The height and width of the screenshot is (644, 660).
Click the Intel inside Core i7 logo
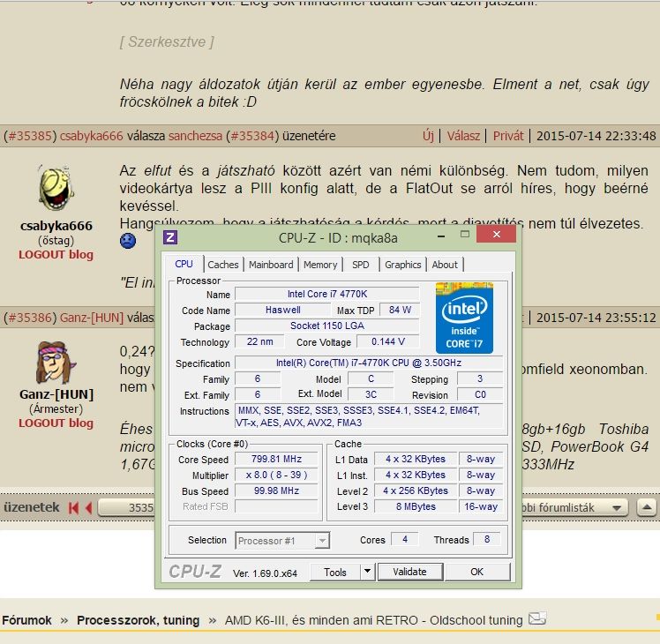(464, 318)
